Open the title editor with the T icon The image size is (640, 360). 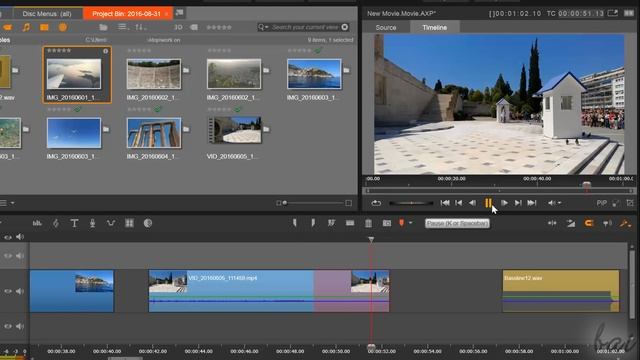click(74, 223)
